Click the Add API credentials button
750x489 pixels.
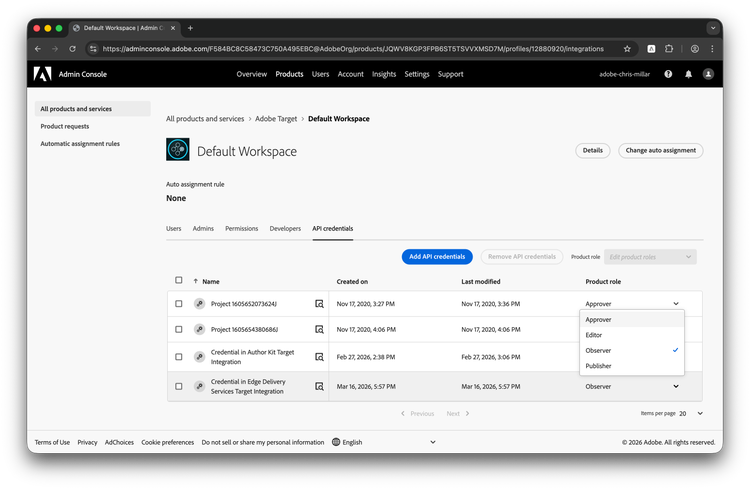438,257
